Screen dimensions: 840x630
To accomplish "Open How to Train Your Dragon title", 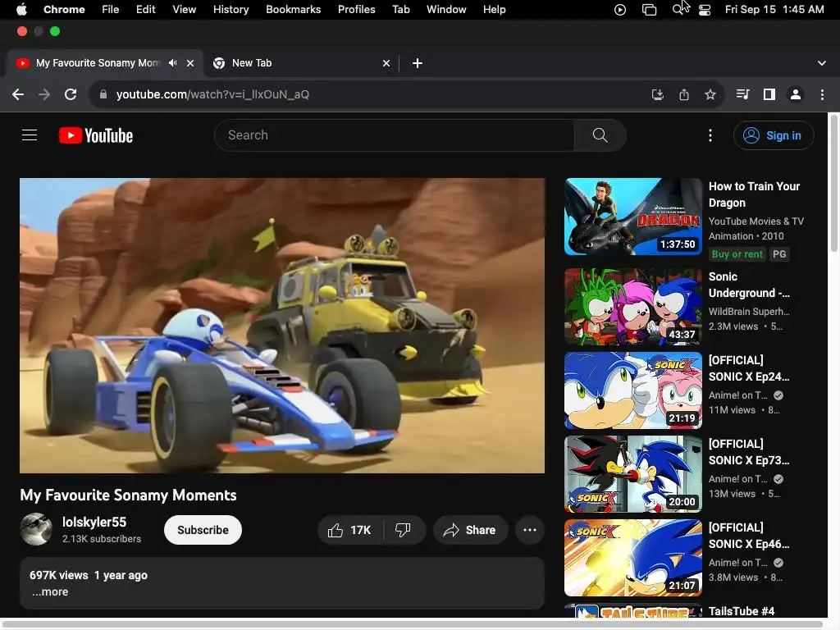I will [x=755, y=194].
